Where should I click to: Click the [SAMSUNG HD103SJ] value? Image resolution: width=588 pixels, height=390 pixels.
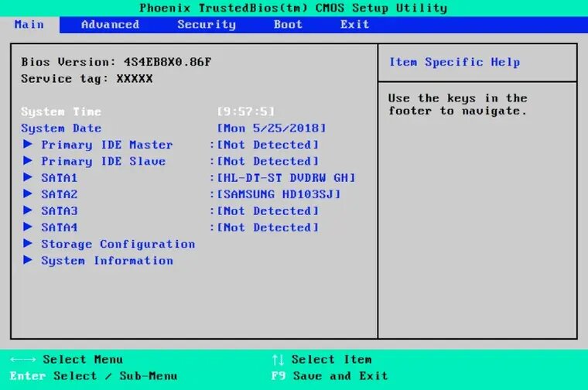pyautogui.click(x=279, y=194)
